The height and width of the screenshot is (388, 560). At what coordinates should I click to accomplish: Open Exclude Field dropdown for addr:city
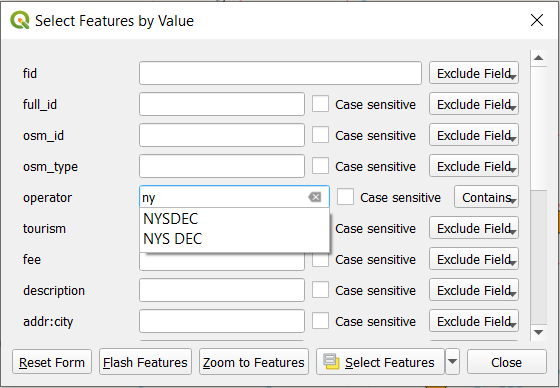[x=474, y=321]
